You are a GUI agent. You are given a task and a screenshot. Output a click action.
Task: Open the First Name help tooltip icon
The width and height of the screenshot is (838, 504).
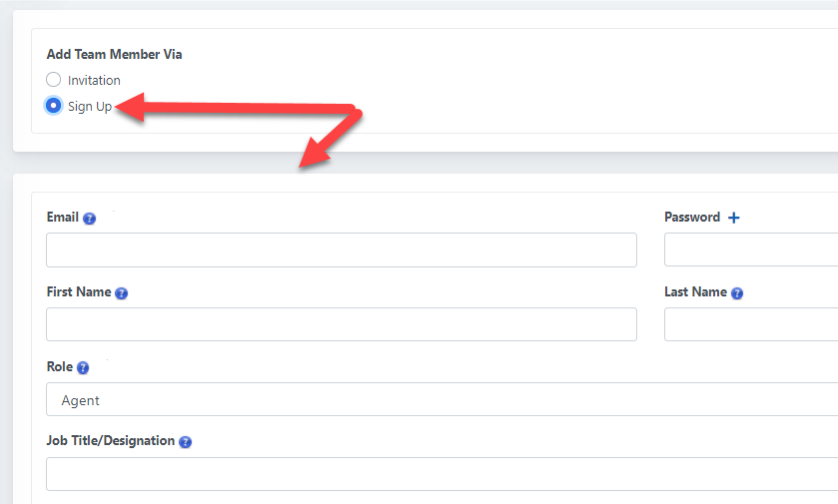122,293
